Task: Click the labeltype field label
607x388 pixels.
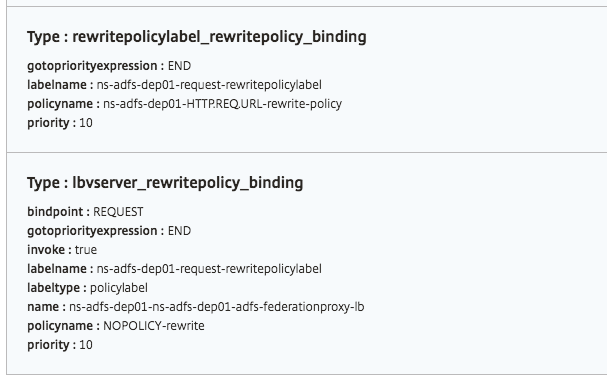Action: pyautogui.click(x=53, y=288)
